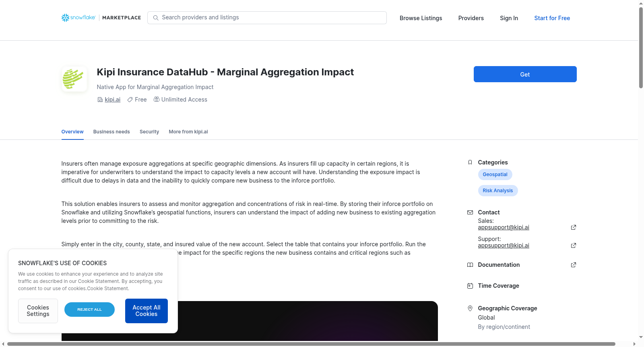Open Cookies Settings

click(38, 311)
